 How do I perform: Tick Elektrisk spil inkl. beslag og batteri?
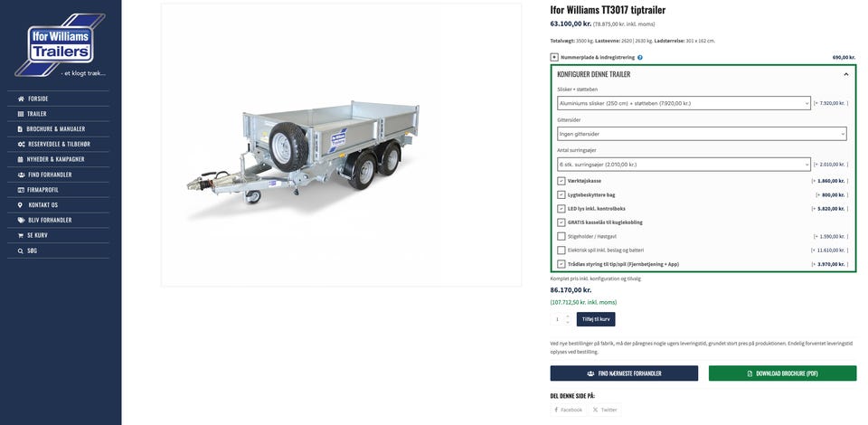[561, 250]
